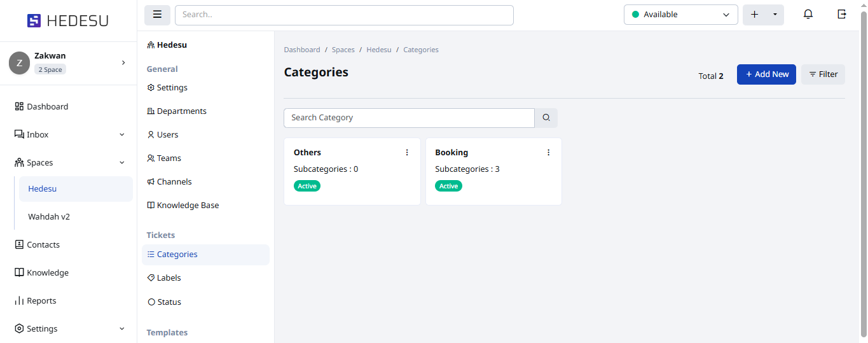Expand the Zakwan user profile chevron
868x343 pixels.
point(123,62)
